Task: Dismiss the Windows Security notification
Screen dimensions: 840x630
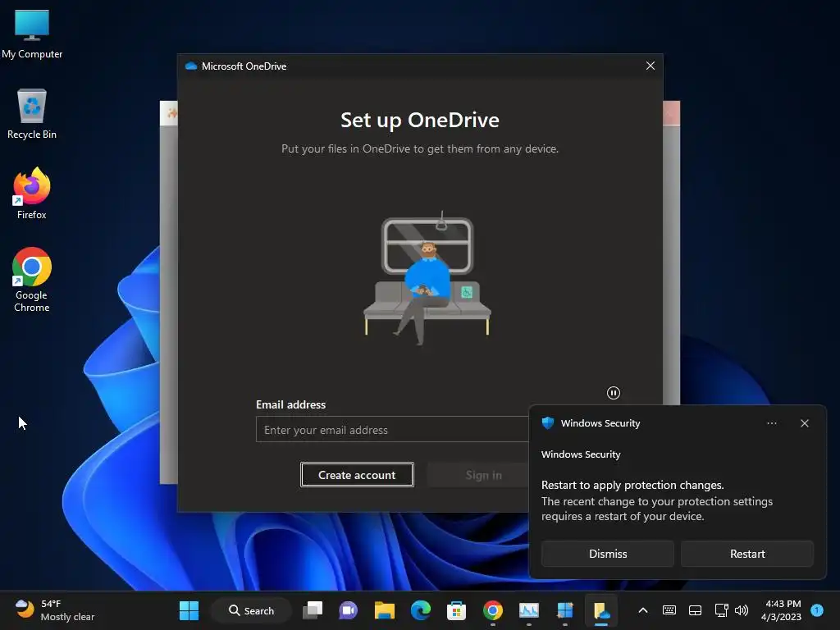Action: (608, 554)
